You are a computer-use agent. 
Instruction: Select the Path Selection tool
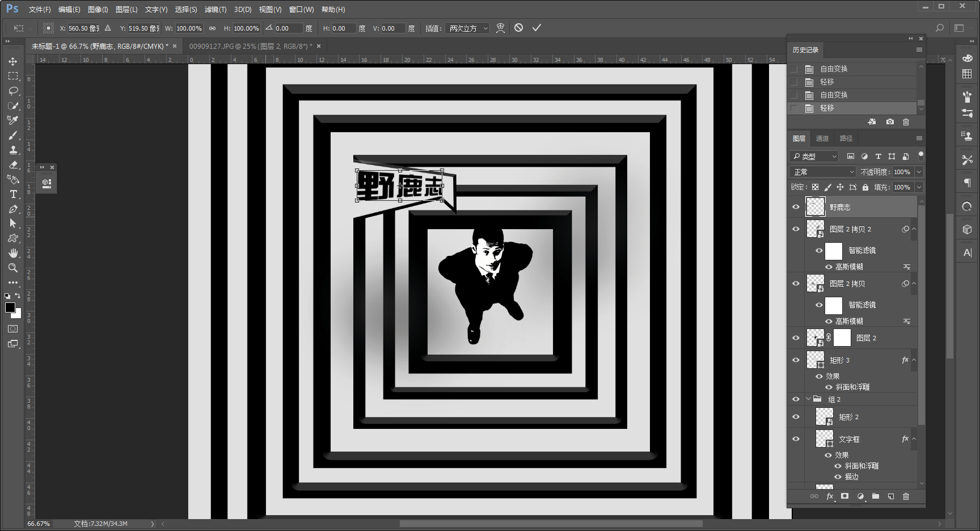tap(13, 224)
